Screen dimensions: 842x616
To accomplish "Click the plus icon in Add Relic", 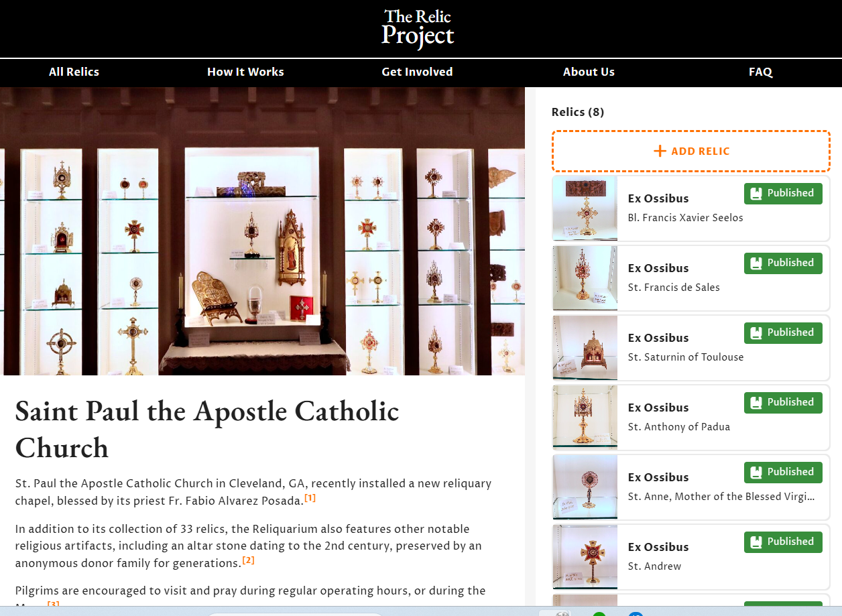I will [x=660, y=151].
